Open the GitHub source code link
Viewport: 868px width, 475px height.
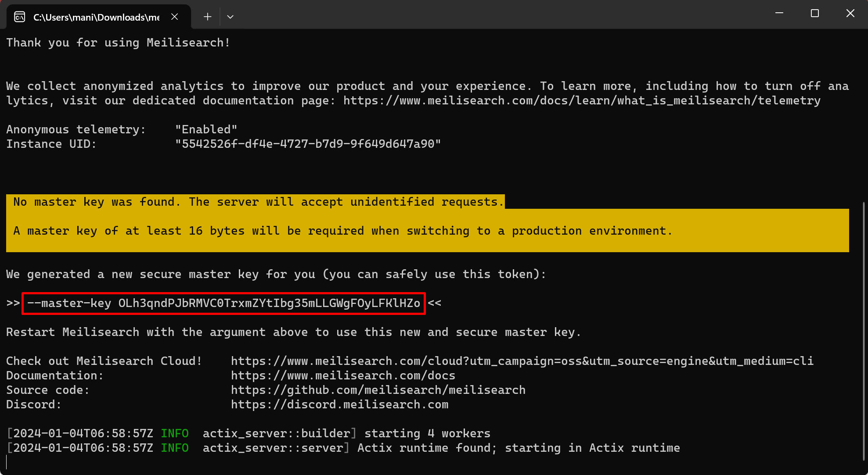click(378, 390)
